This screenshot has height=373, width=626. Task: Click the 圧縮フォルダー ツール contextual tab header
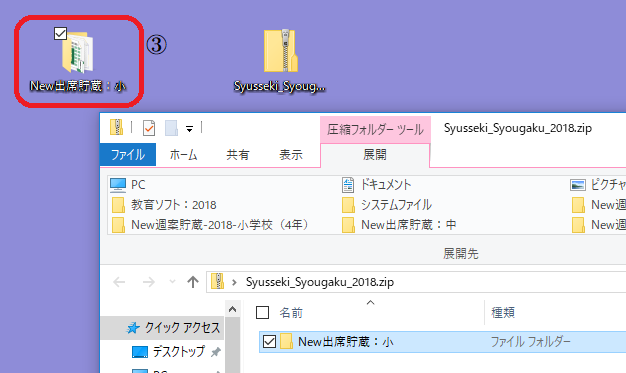tap(375, 129)
